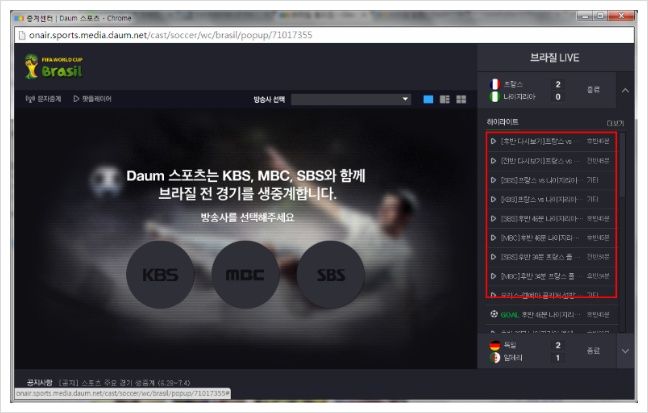648x413 pixels.
Task: Play the [SBS]프랑스 vs 나이지리아 clip icon
Action: click(493, 180)
